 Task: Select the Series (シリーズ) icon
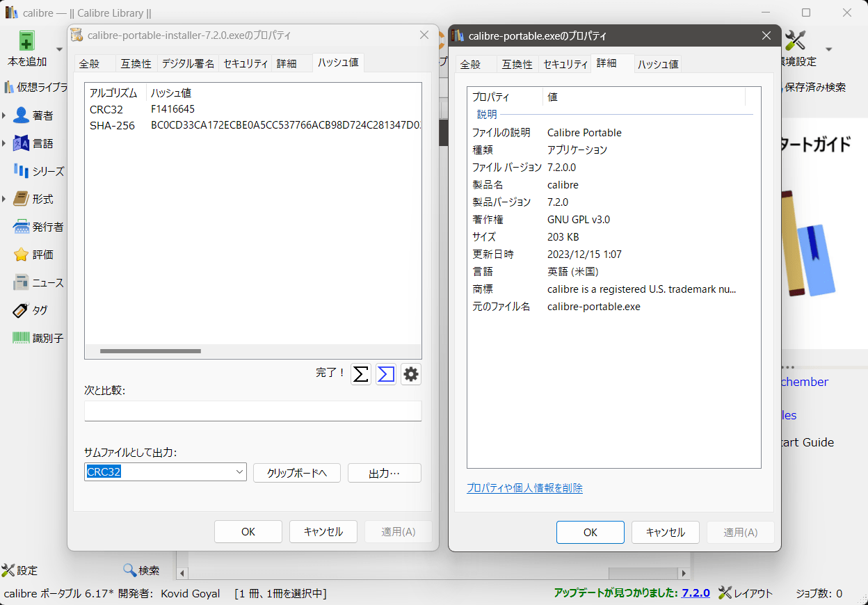click(x=22, y=171)
